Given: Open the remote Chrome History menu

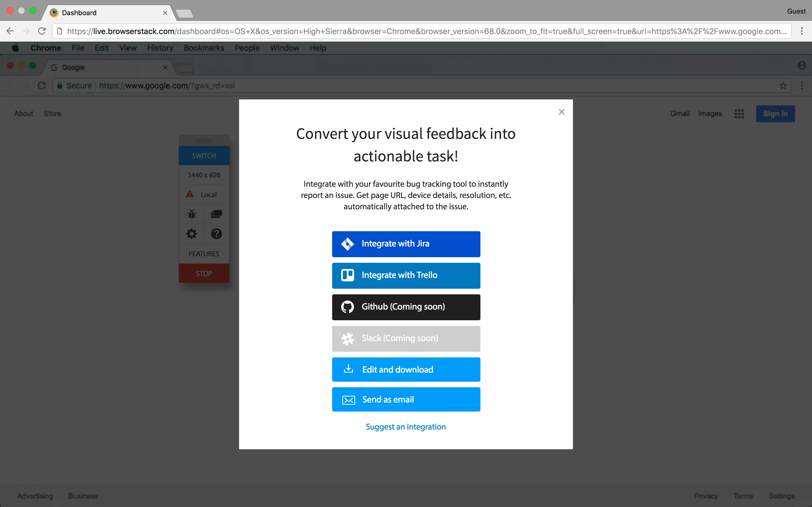Looking at the screenshot, I should coord(160,48).
